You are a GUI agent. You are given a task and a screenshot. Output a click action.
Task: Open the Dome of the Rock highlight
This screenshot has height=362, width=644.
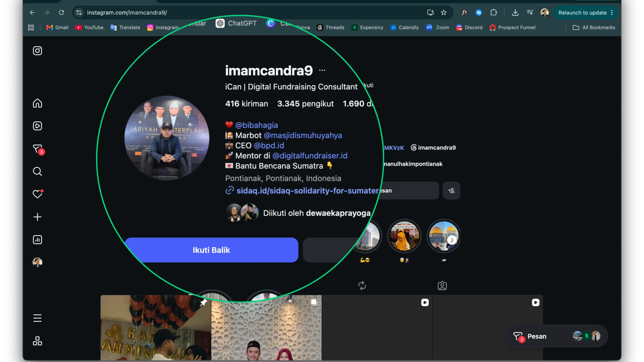[x=444, y=236]
